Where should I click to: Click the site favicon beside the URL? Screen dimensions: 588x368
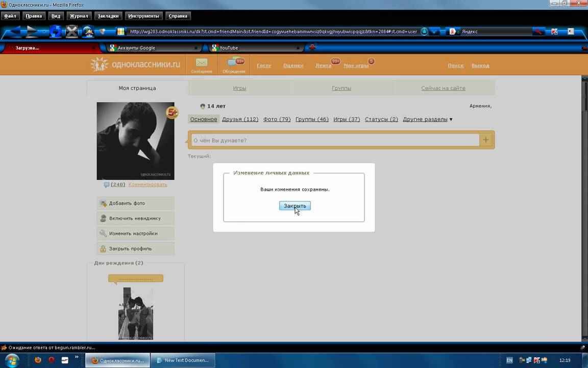121,32
